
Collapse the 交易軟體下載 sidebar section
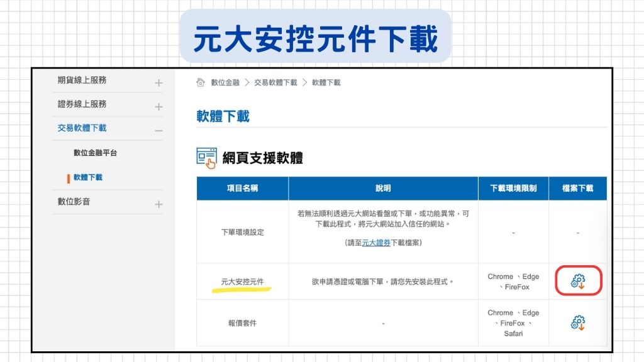click(158, 128)
